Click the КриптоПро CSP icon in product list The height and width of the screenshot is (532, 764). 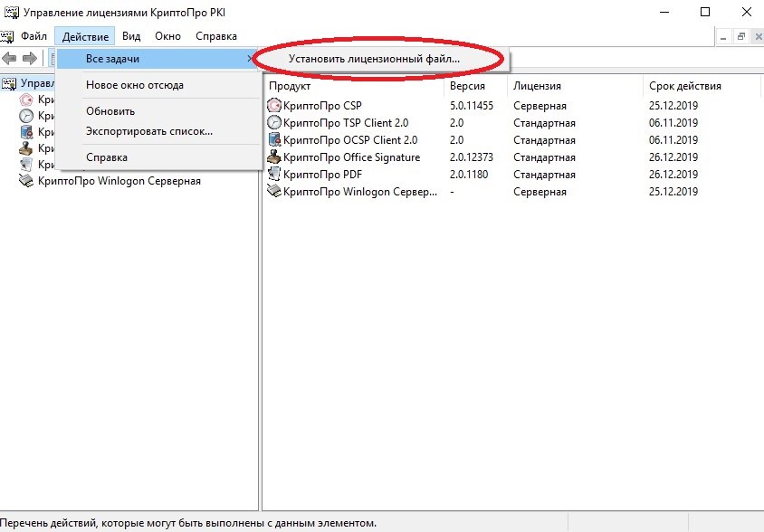pyautogui.click(x=274, y=105)
